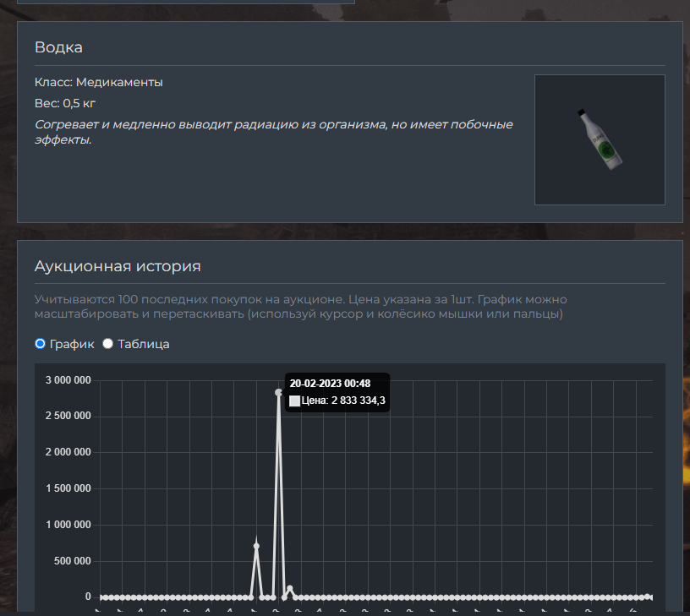
Task: Click the 3 000 000 axis label
Action: 68,380
